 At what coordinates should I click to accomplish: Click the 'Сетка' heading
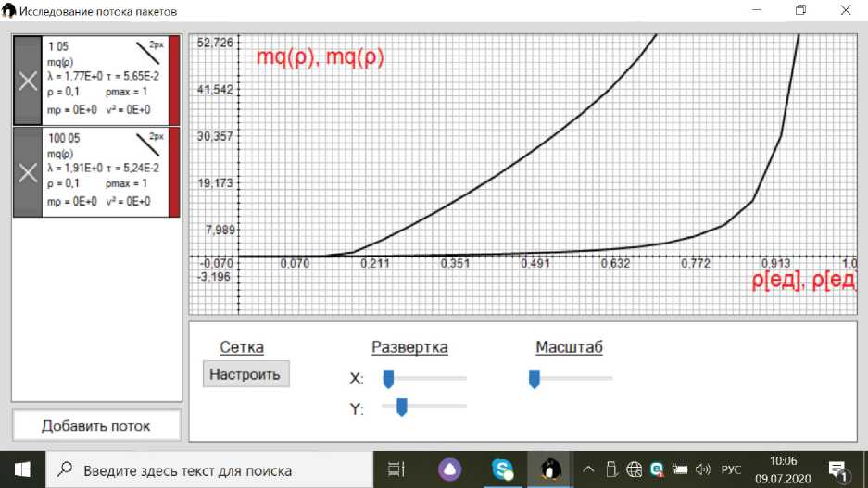click(242, 347)
